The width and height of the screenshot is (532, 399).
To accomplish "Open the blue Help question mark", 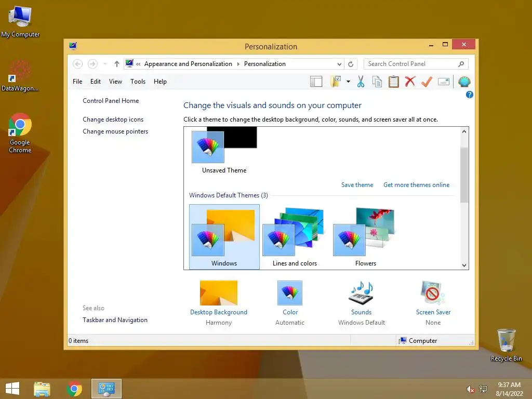I will coord(469,95).
